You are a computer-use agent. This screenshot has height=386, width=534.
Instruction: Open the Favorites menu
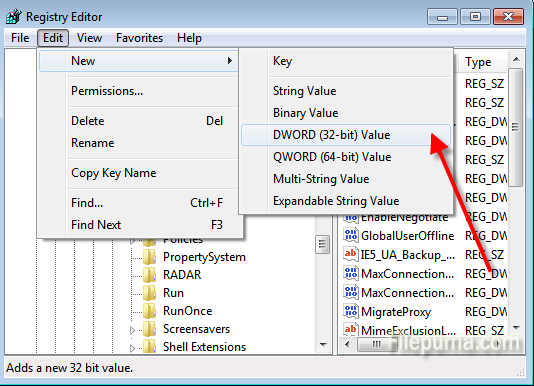pyautogui.click(x=139, y=38)
